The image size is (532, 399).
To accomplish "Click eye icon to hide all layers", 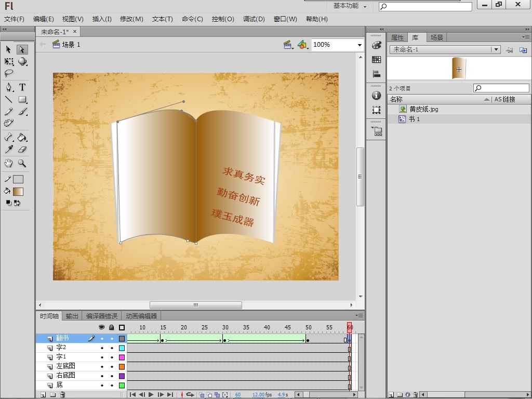I will [x=101, y=327].
